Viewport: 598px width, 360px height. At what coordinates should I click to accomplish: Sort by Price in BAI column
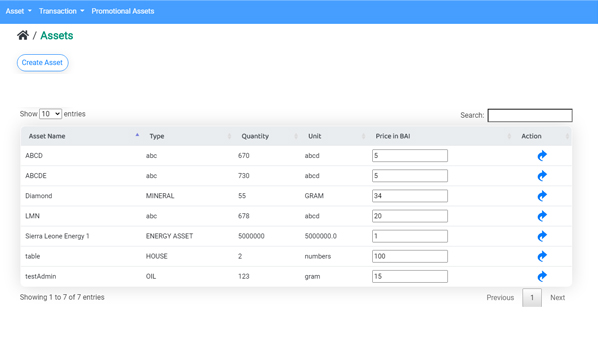tap(440, 136)
